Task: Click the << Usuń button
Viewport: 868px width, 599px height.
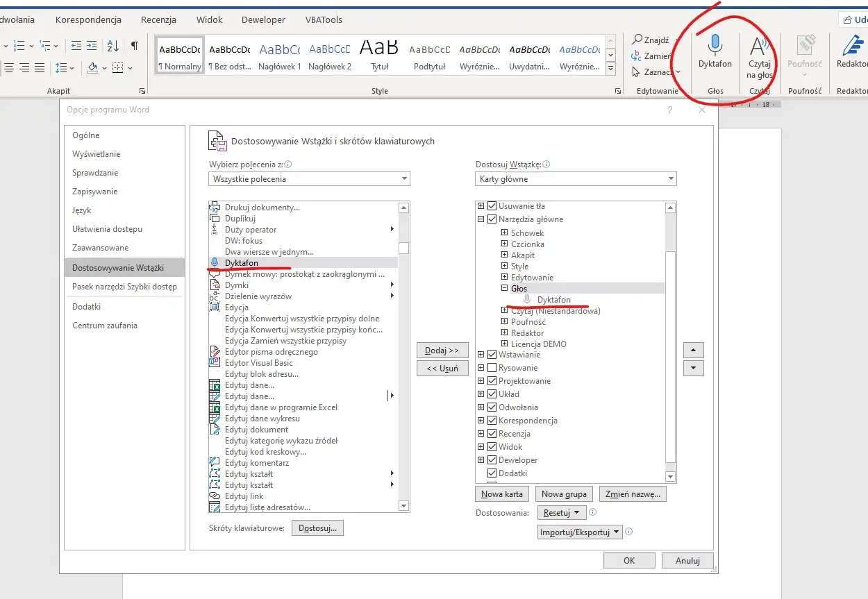Action: tap(442, 369)
